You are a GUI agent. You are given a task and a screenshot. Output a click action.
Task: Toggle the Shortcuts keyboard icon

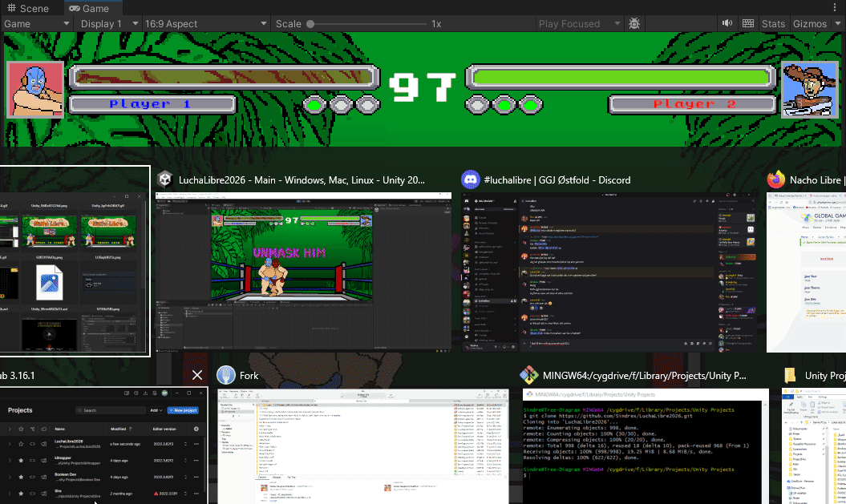click(x=748, y=23)
